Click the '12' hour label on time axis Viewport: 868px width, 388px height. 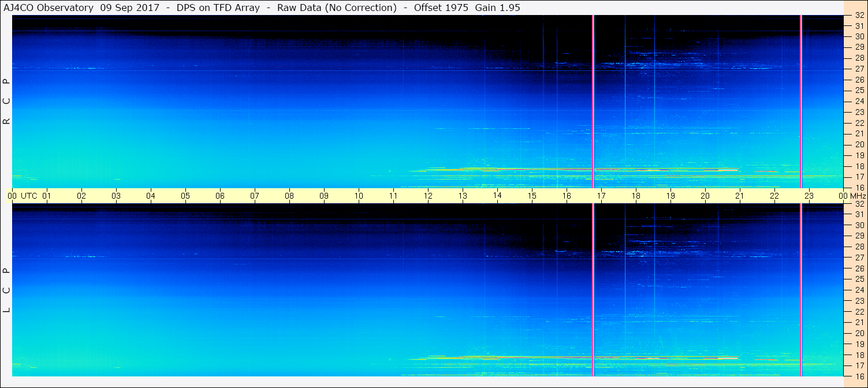coord(428,196)
